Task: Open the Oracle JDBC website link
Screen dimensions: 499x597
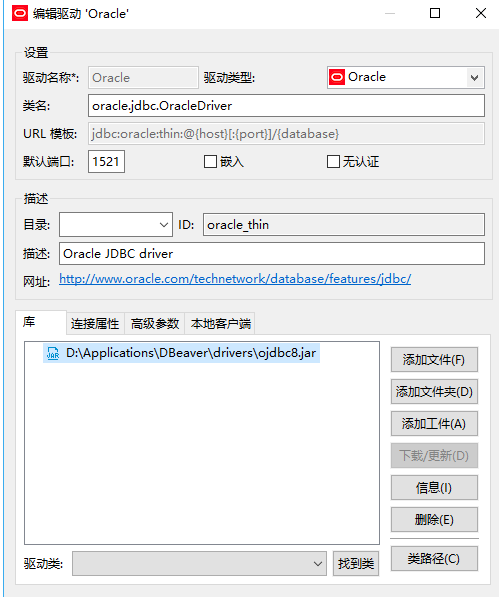Action: 235,279
